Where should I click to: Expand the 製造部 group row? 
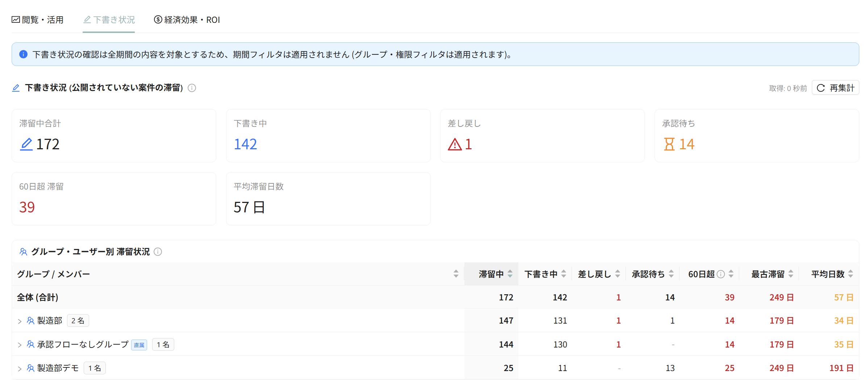[20, 321]
